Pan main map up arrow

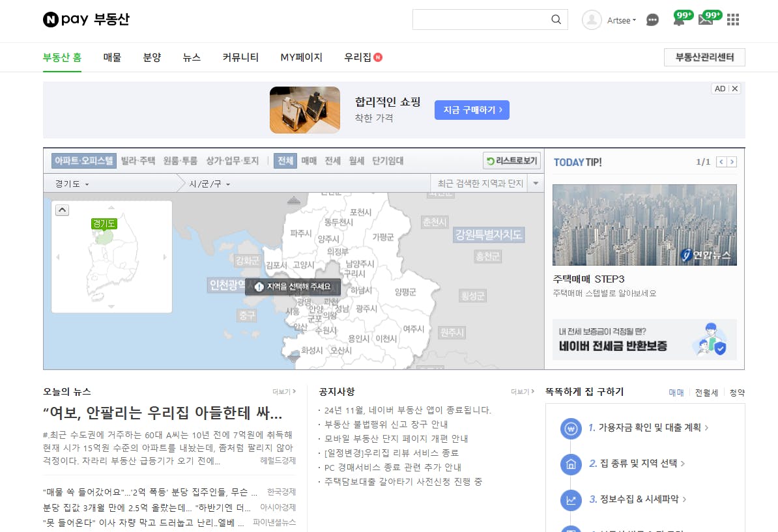click(x=294, y=201)
